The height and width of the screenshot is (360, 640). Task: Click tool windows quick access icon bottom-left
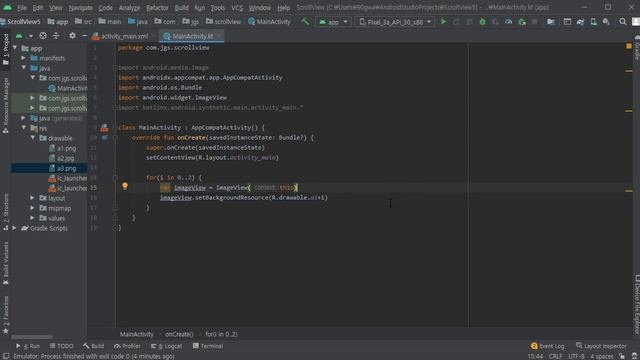point(6,356)
